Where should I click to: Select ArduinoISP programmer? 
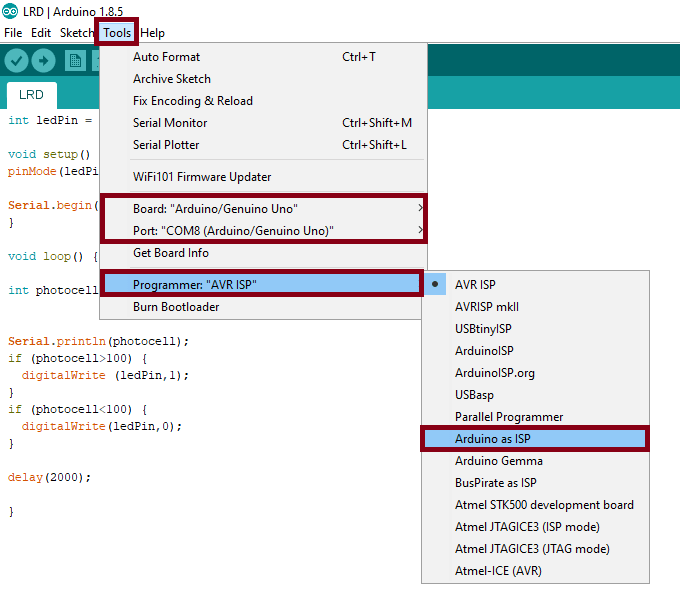tap(536, 351)
